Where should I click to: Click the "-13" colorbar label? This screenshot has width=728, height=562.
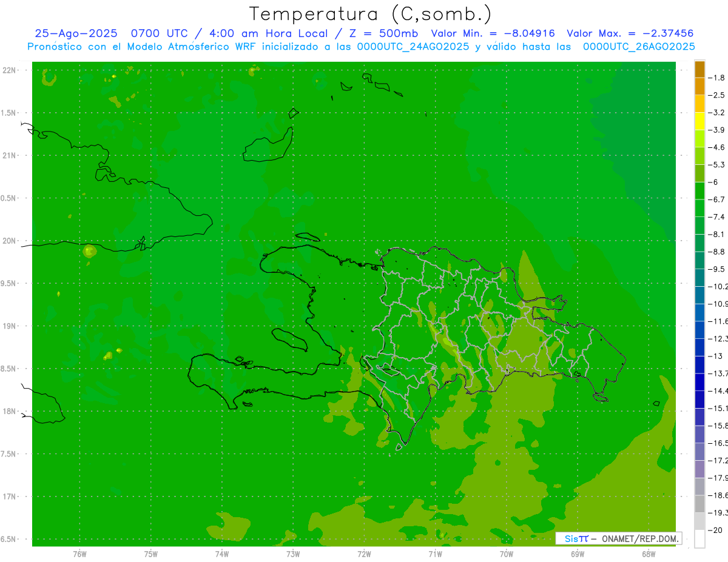click(715, 356)
